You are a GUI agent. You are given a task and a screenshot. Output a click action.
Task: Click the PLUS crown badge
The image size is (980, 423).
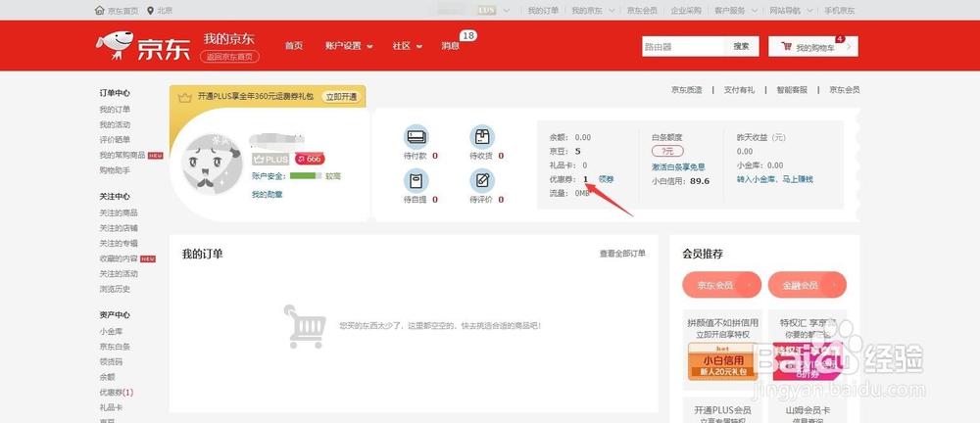pos(270,159)
